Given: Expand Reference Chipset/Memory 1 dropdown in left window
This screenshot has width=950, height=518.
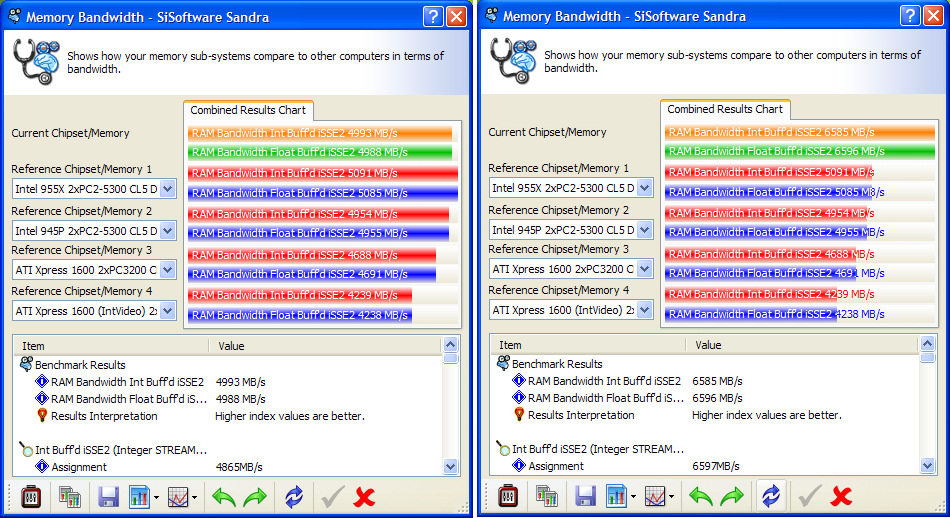Looking at the screenshot, I should [x=167, y=188].
